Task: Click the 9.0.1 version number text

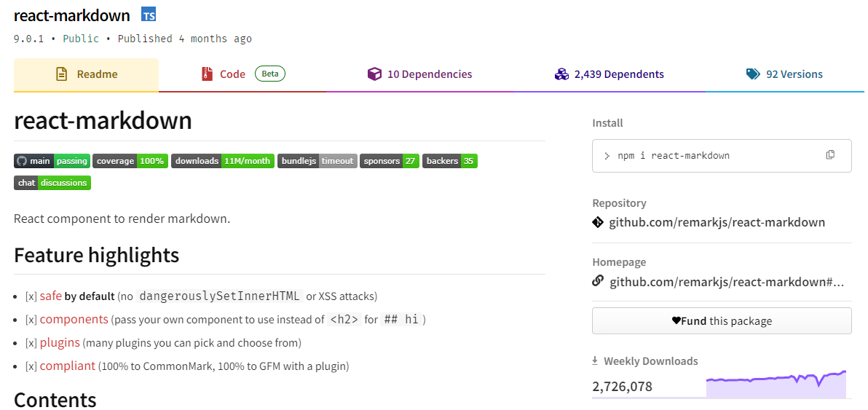Action: (29, 39)
